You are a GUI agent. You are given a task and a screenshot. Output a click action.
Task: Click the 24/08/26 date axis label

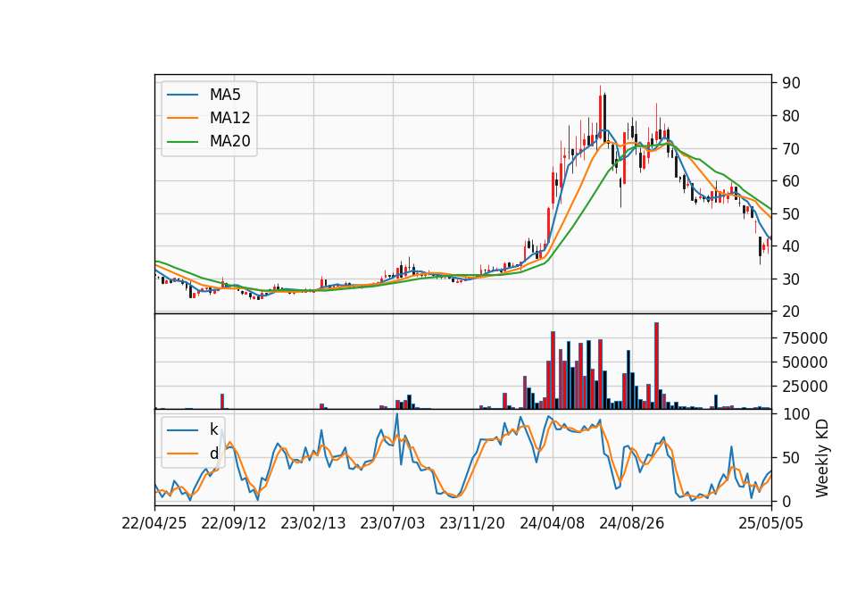632,523
